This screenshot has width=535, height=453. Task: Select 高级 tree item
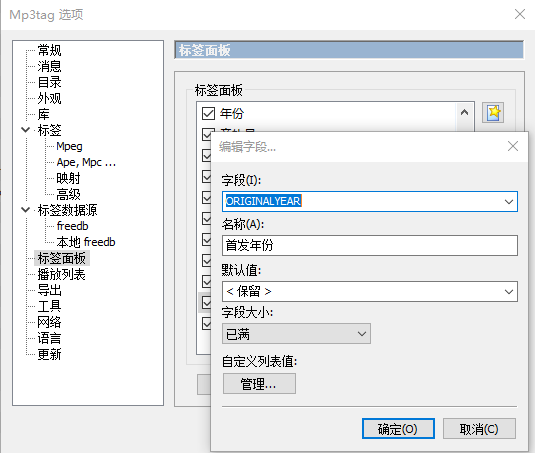coord(68,194)
